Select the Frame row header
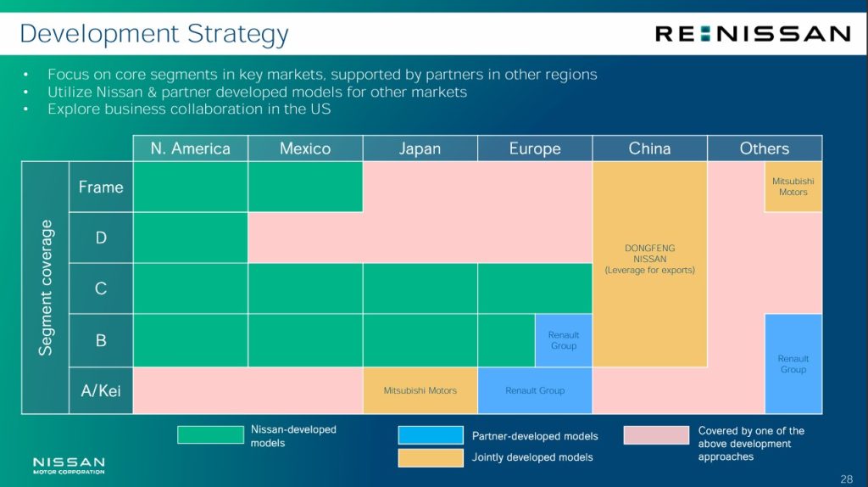 pyautogui.click(x=101, y=187)
